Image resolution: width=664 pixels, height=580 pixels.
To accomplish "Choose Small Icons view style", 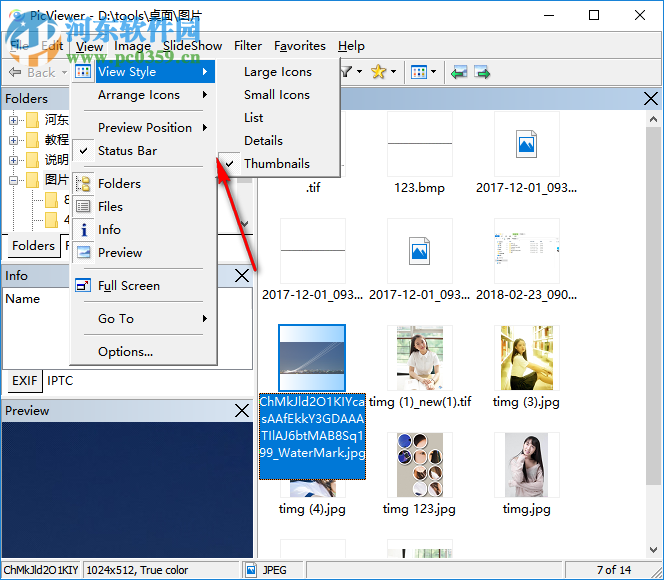I will (279, 95).
